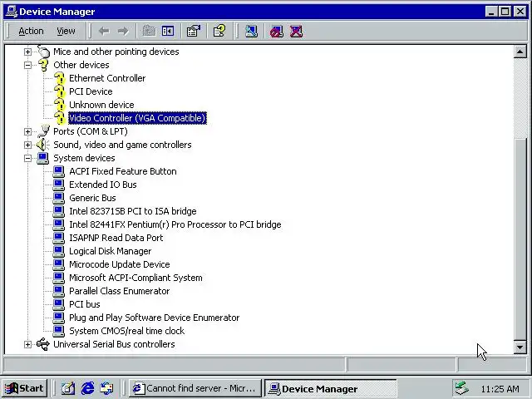Select ACPI Fixed Feature Button
Screen dimensions: 532x399
click(x=123, y=171)
